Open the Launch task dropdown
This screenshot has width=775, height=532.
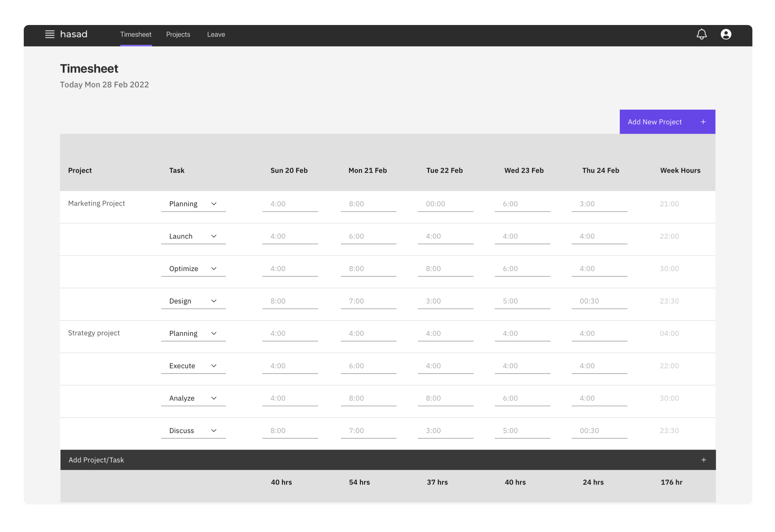(x=214, y=236)
